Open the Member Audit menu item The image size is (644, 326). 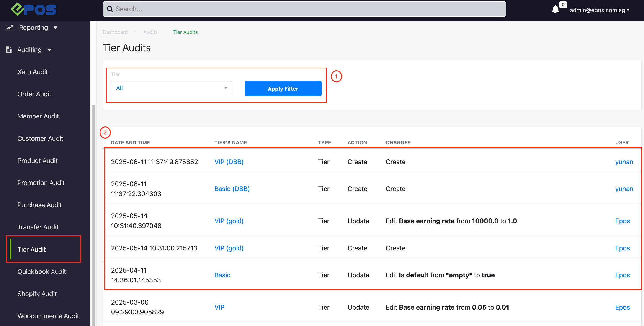[x=38, y=116]
